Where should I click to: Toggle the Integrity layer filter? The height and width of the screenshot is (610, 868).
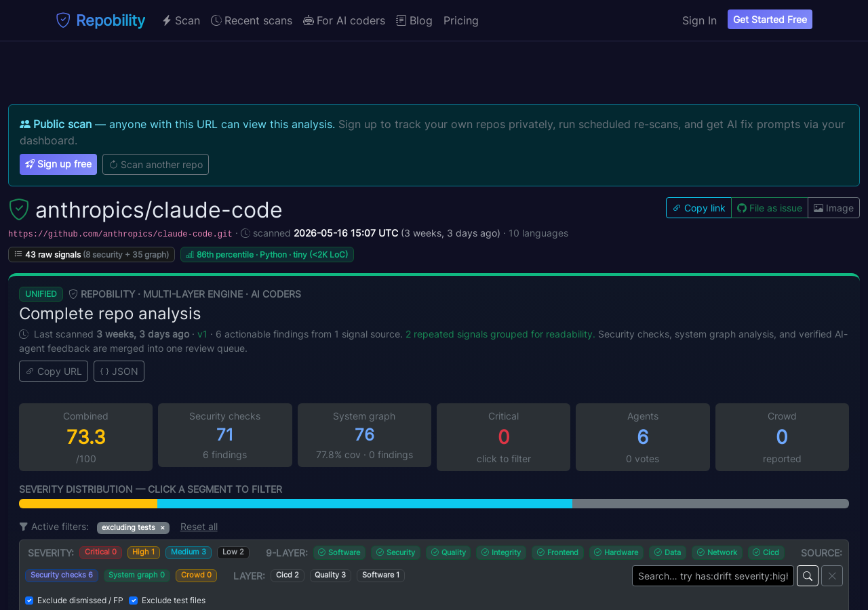[501, 552]
